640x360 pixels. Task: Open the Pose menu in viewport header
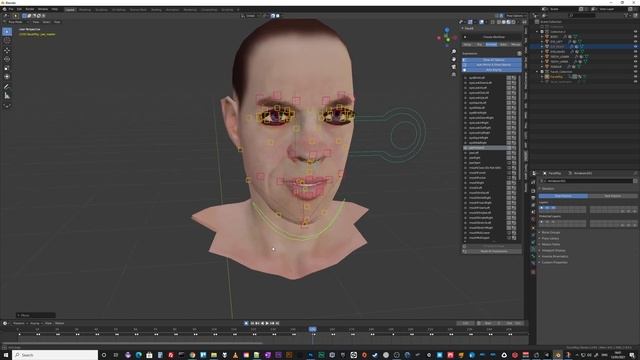coord(57,22)
